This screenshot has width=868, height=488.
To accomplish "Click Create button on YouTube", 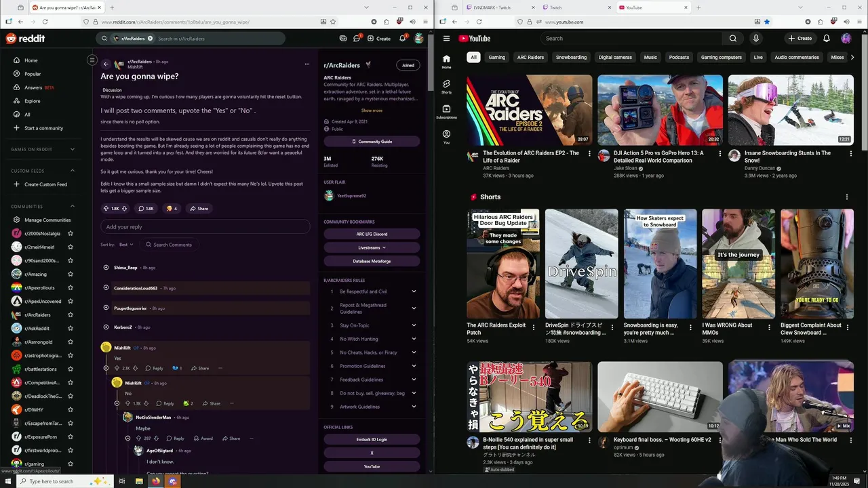I will pos(800,39).
